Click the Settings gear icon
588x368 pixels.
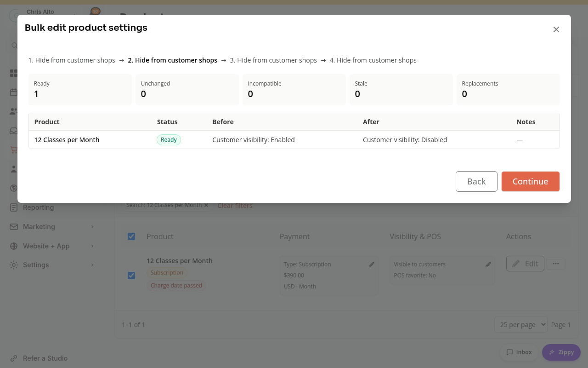[x=14, y=265]
